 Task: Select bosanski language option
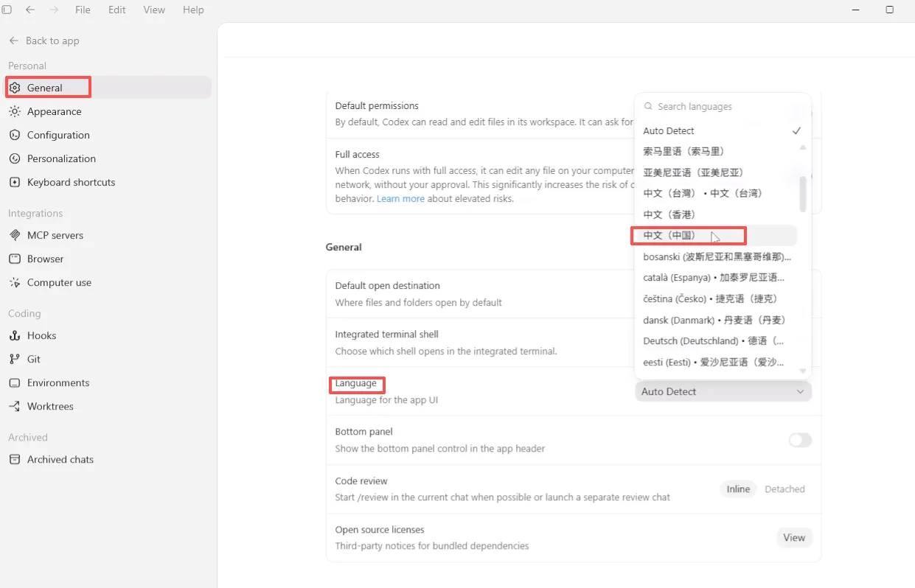point(717,257)
